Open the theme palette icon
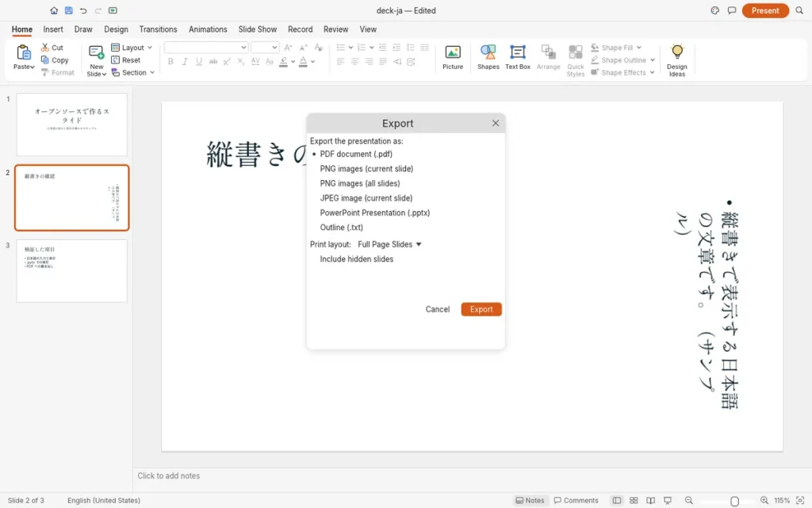Screen dimensions: 812x508 point(715,10)
